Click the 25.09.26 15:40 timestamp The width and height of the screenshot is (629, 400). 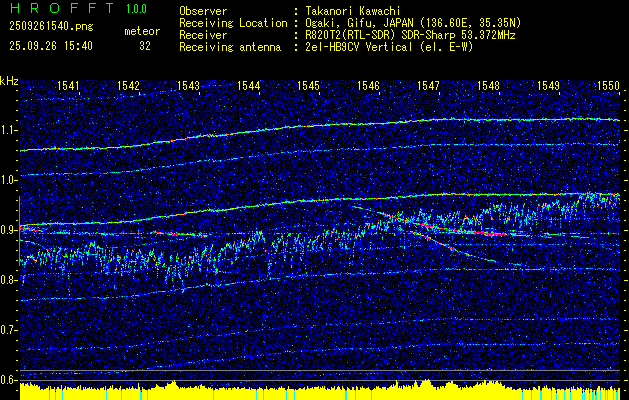(x=50, y=46)
